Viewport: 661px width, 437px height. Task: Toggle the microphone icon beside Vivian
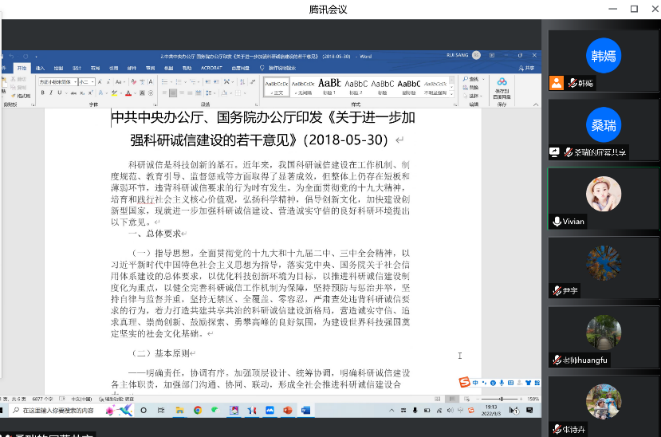click(557, 221)
